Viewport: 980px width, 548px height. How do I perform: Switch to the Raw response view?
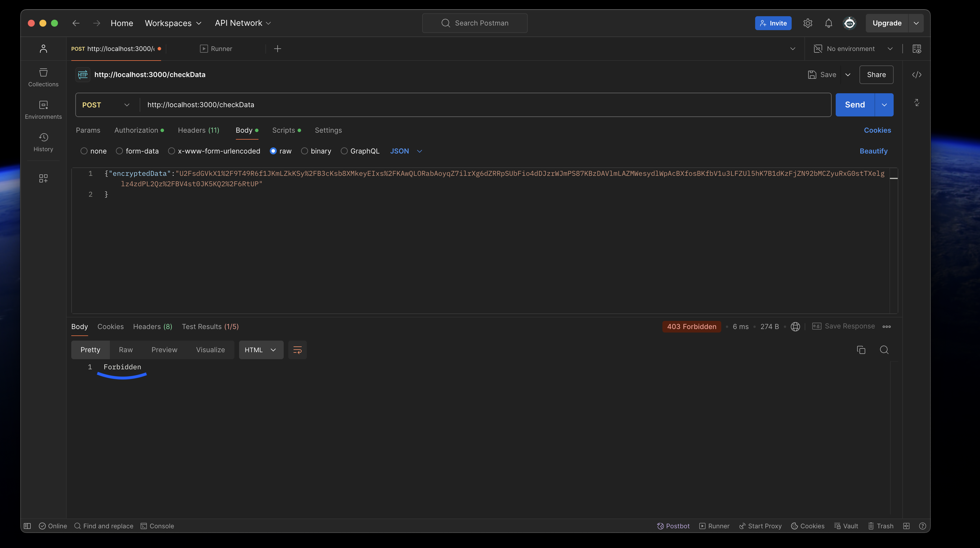tap(126, 350)
